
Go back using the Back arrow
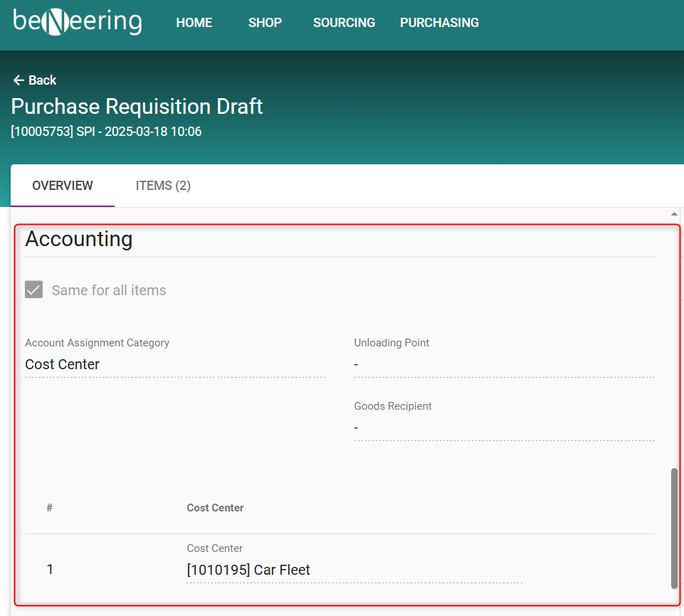[34, 80]
